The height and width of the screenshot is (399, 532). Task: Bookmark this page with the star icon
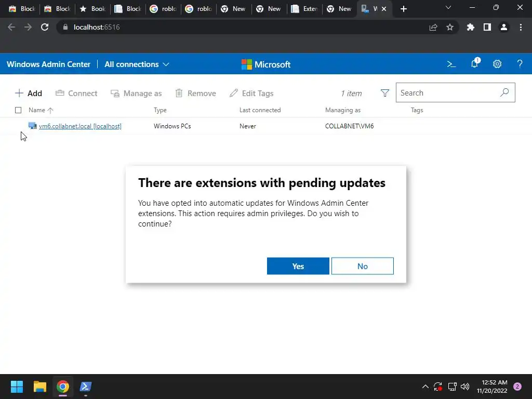[x=450, y=27]
